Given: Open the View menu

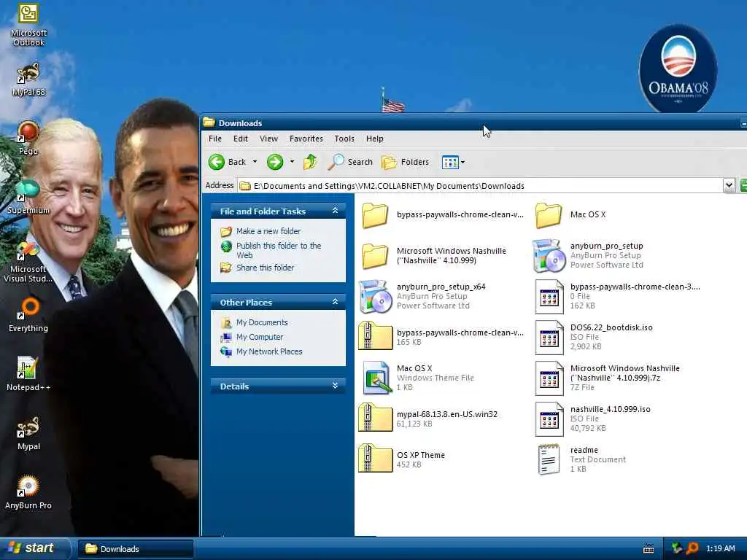Looking at the screenshot, I should [x=268, y=139].
